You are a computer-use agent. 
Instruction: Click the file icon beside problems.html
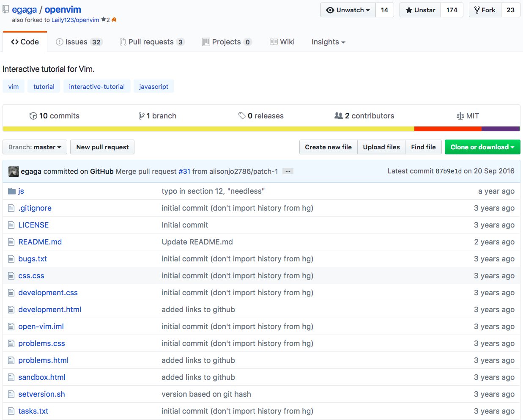click(11, 360)
